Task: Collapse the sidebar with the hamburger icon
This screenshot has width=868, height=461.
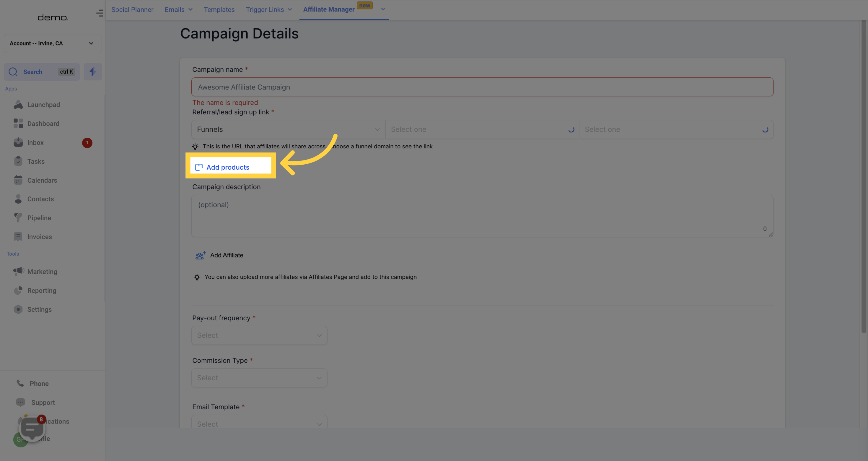Action: pyautogui.click(x=100, y=13)
